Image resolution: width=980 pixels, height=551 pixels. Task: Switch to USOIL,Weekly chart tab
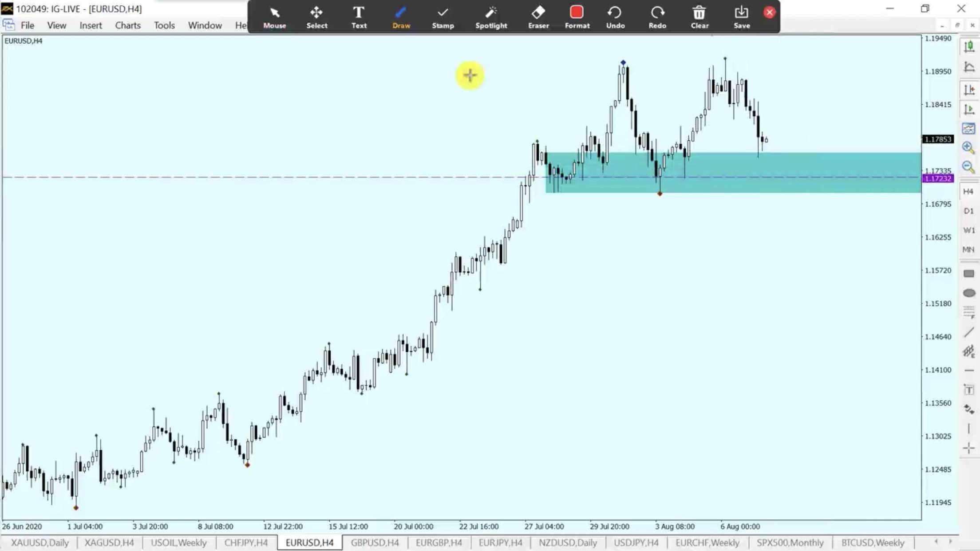point(178,543)
